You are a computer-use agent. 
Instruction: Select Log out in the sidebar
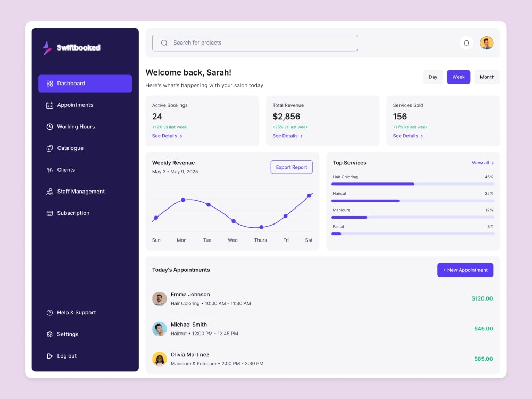(85, 356)
